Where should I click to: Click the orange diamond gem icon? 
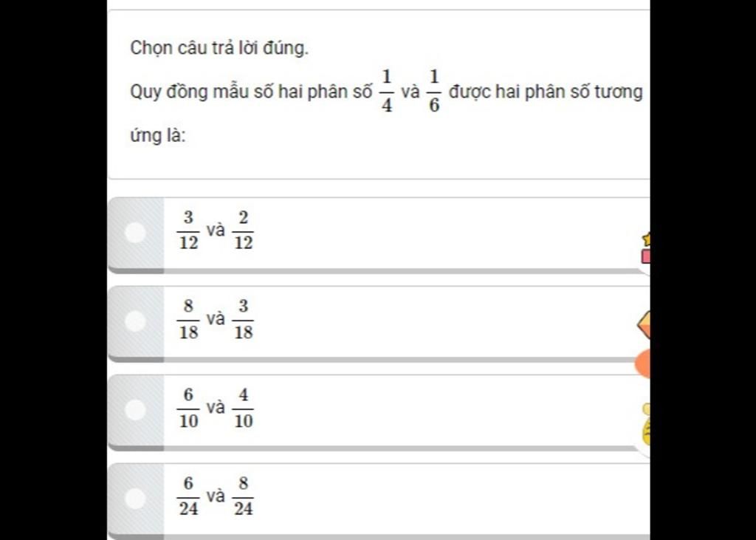click(x=644, y=325)
